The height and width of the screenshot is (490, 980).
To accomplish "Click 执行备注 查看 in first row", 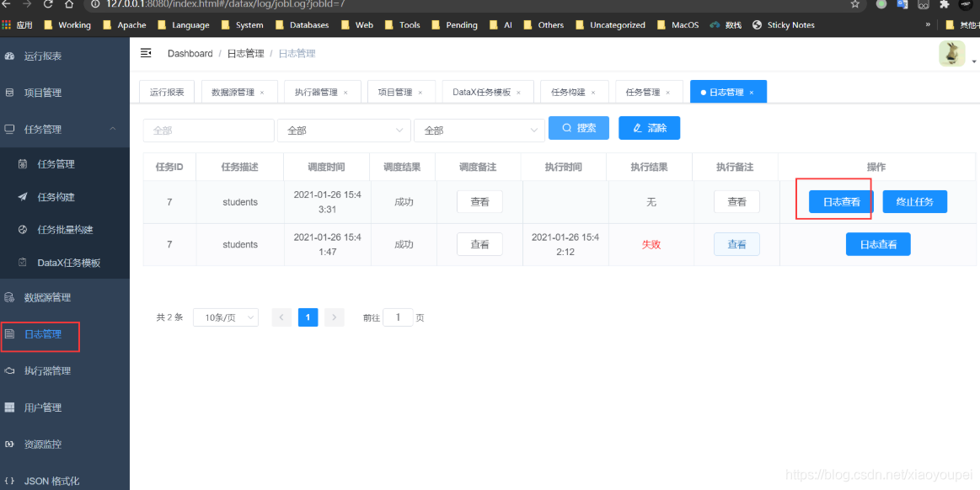I will (x=736, y=201).
